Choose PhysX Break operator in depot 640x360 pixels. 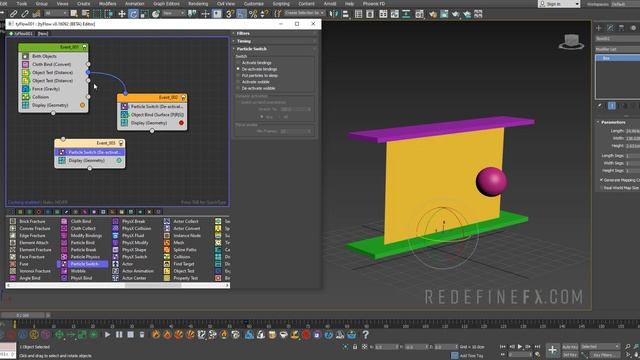(133, 221)
